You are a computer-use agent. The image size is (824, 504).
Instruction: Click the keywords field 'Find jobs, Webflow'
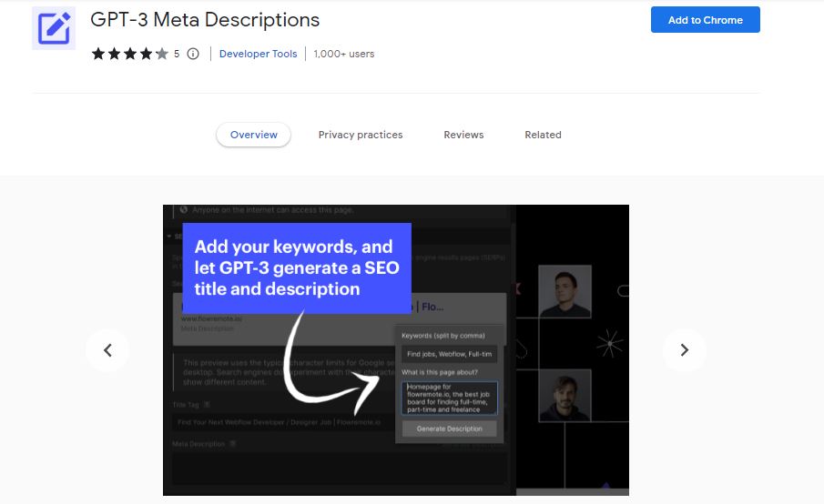449,355
